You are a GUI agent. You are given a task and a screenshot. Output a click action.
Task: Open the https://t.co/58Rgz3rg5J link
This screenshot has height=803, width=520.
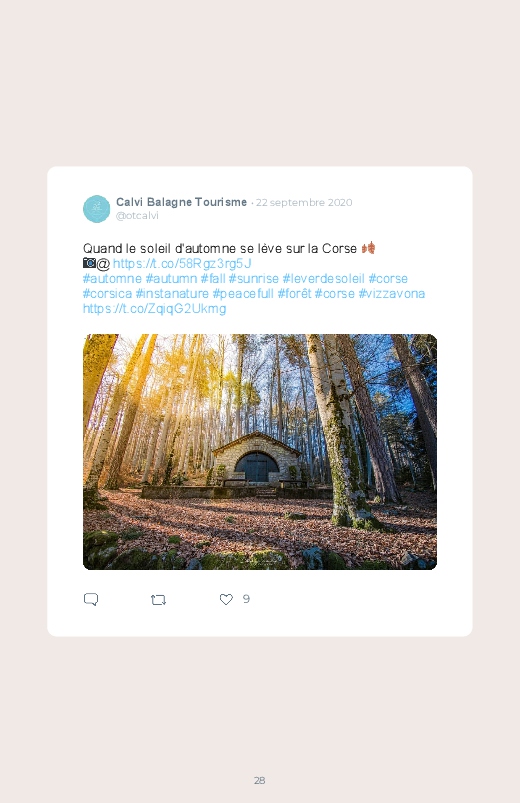(182, 264)
